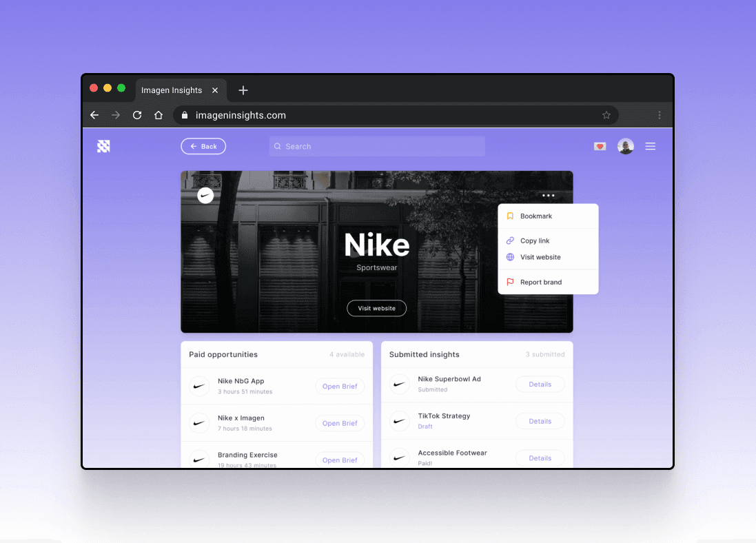Choose Copy link in the menu

(534, 240)
